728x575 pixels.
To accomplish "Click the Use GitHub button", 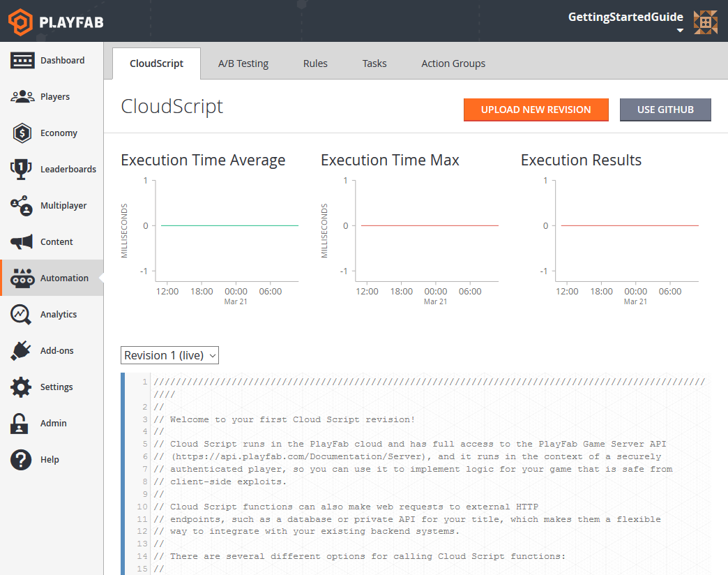I will click(x=665, y=110).
